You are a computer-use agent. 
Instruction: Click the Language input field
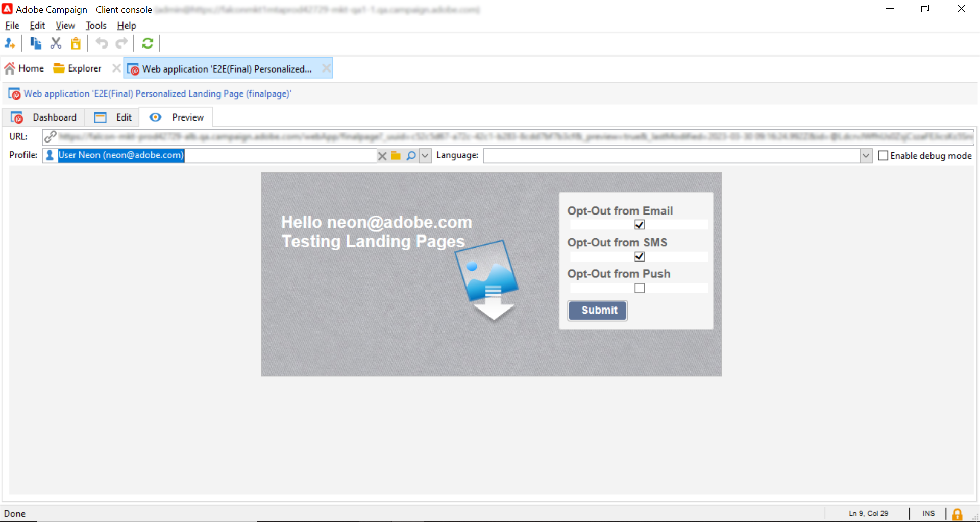(x=672, y=156)
